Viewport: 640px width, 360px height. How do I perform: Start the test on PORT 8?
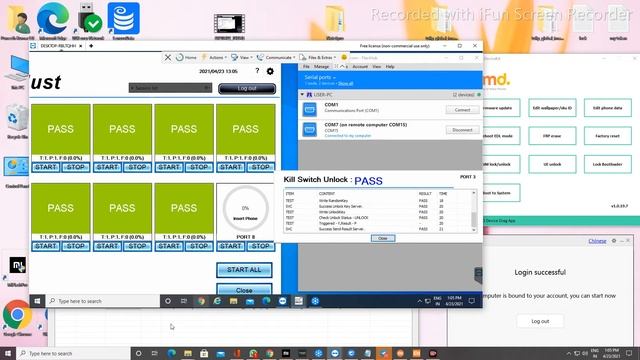coord(231,246)
